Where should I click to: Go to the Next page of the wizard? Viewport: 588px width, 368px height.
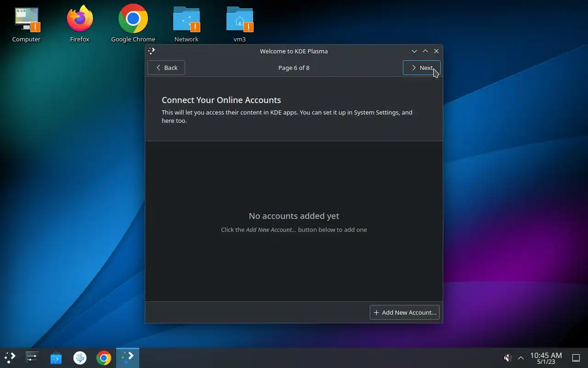(x=421, y=68)
